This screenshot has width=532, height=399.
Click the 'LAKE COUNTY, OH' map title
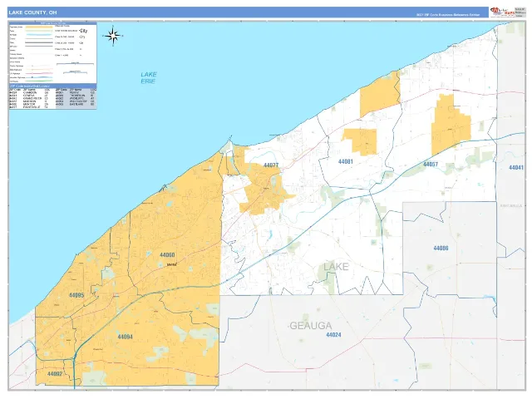click(x=32, y=12)
